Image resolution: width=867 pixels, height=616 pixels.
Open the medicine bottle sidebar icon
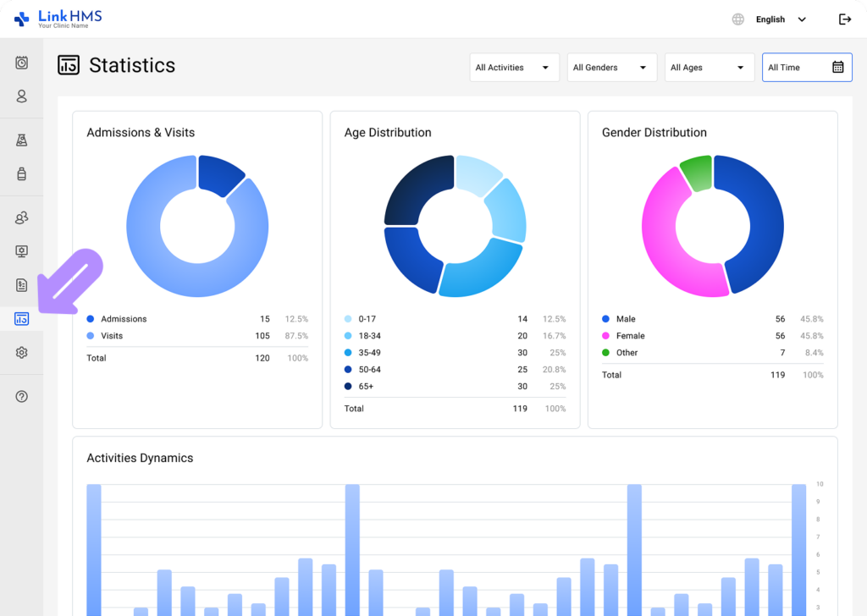22,174
